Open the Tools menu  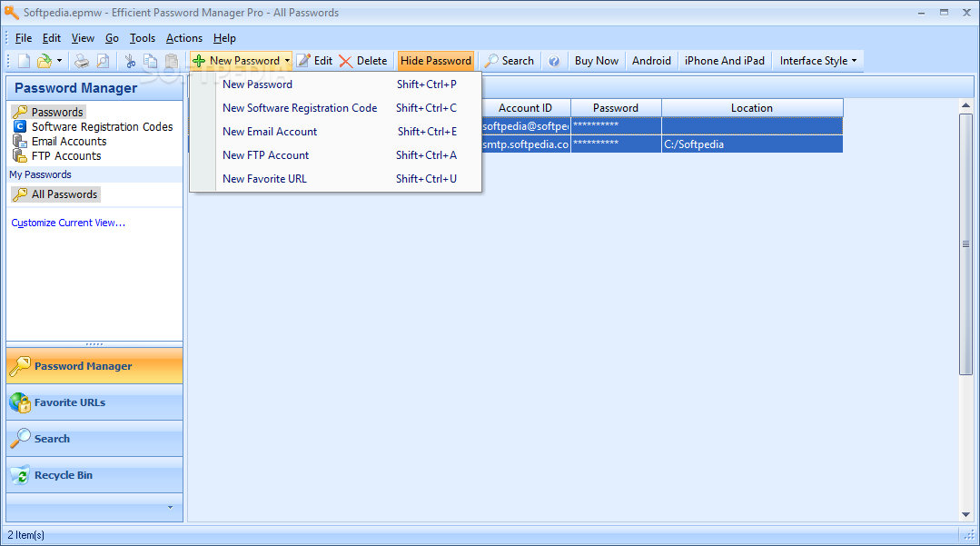pos(143,38)
